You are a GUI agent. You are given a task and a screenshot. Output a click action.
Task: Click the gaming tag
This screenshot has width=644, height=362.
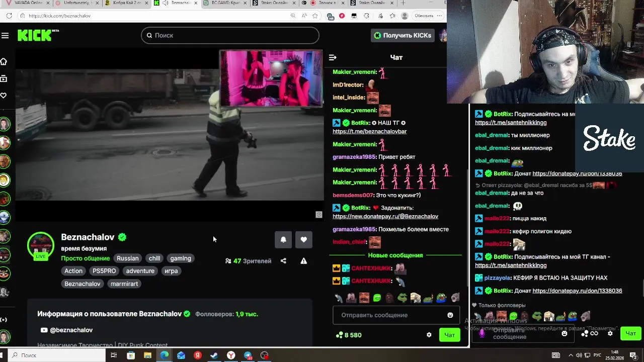coord(181,258)
